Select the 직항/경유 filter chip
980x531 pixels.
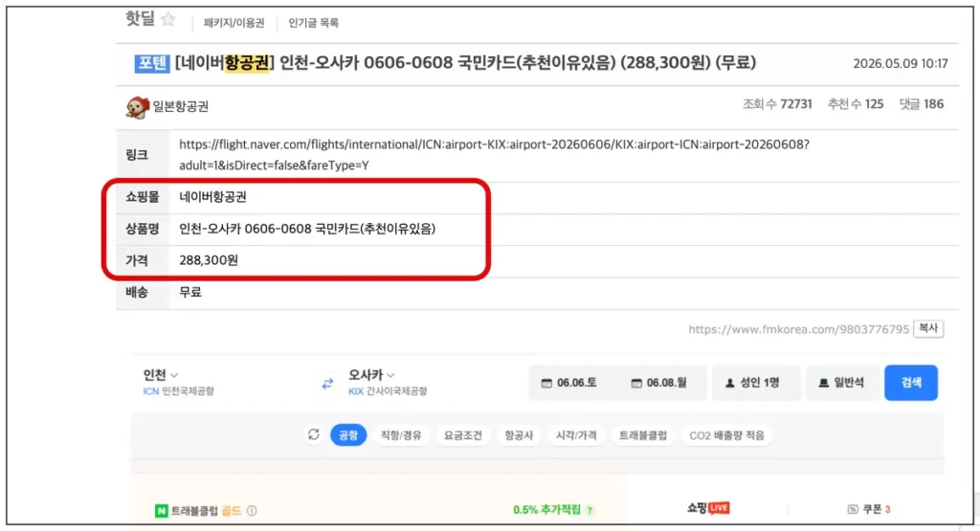[x=401, y=435]
